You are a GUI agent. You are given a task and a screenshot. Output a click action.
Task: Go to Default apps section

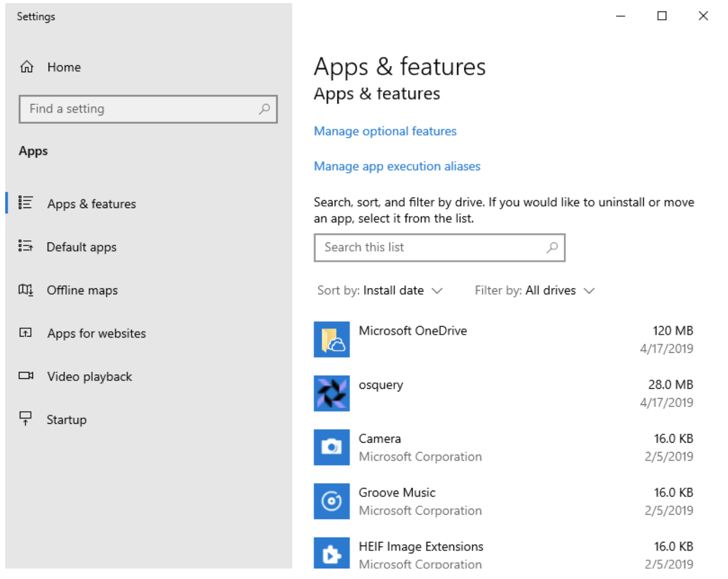(x=82, y=247)
